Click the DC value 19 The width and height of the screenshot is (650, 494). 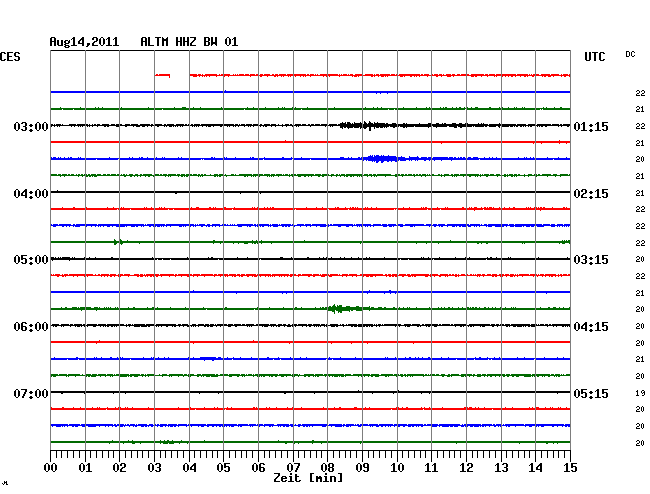pos(640,393)
